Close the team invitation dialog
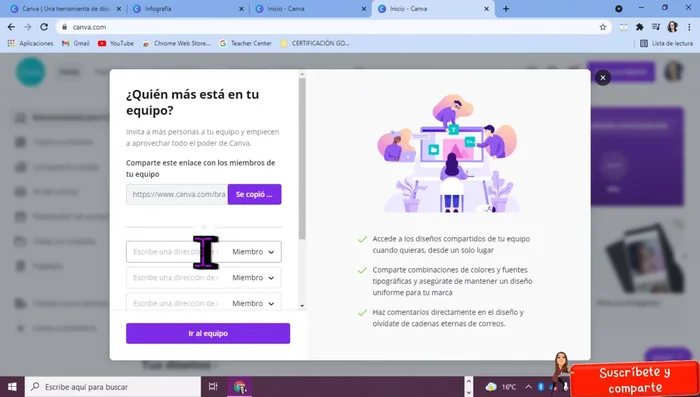Viewport: 700px width, 397px height. pos(603,78)
